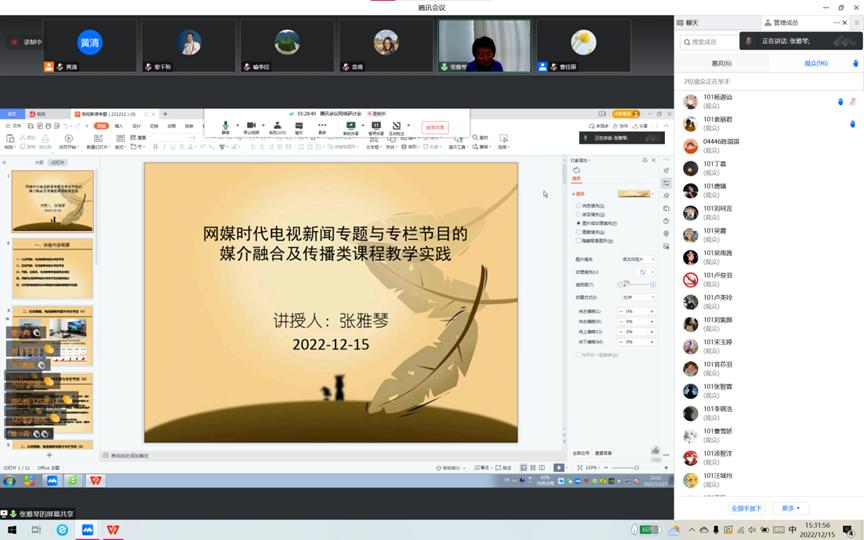Click the red end sharing button

434,127
